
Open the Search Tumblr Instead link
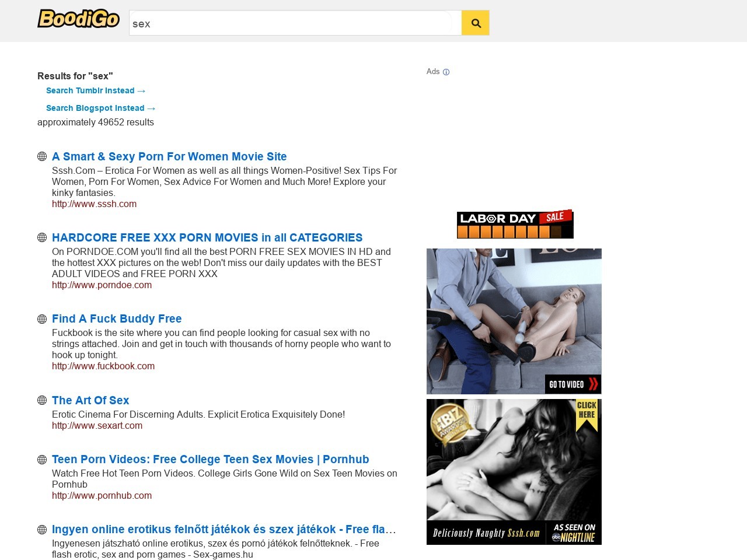[x=95, y=90]
